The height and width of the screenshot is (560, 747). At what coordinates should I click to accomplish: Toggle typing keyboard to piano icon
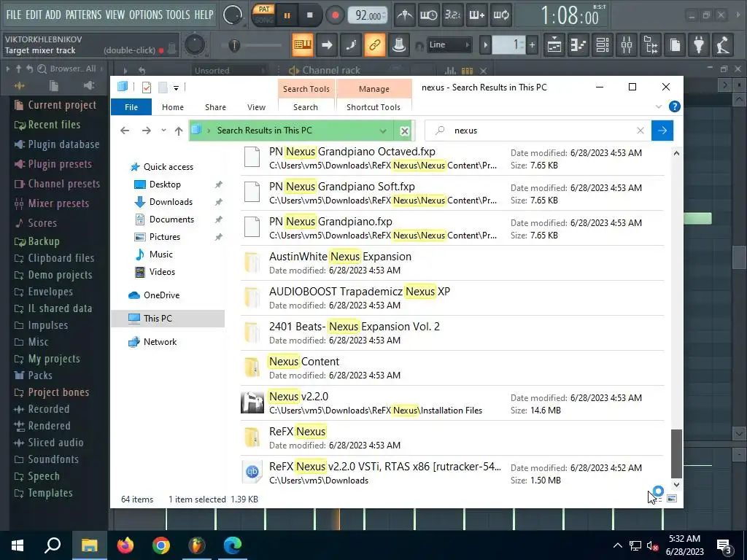point(303,45)
